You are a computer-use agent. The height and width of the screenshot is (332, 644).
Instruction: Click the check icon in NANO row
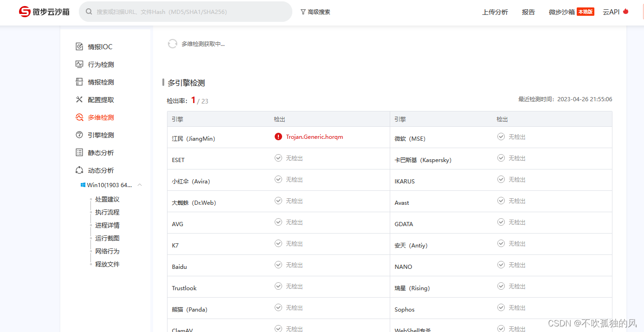pyautogui.click(x=501, y=265)
